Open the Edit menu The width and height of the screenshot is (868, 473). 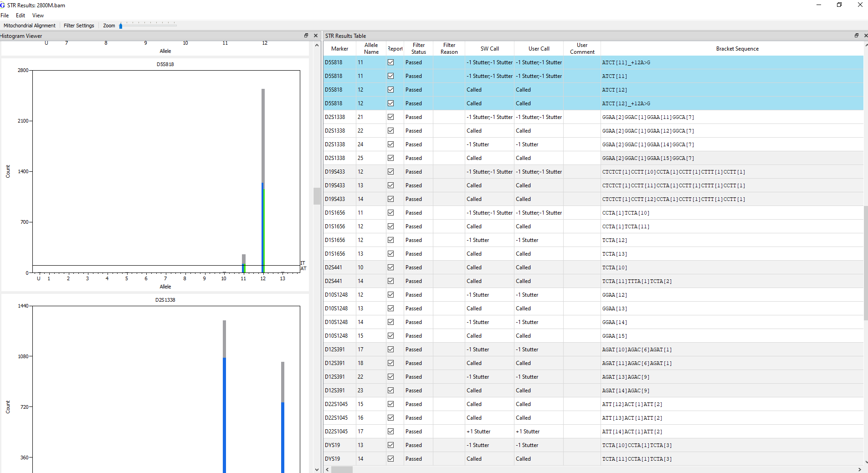pyautogui.click(x=21, y=15)
